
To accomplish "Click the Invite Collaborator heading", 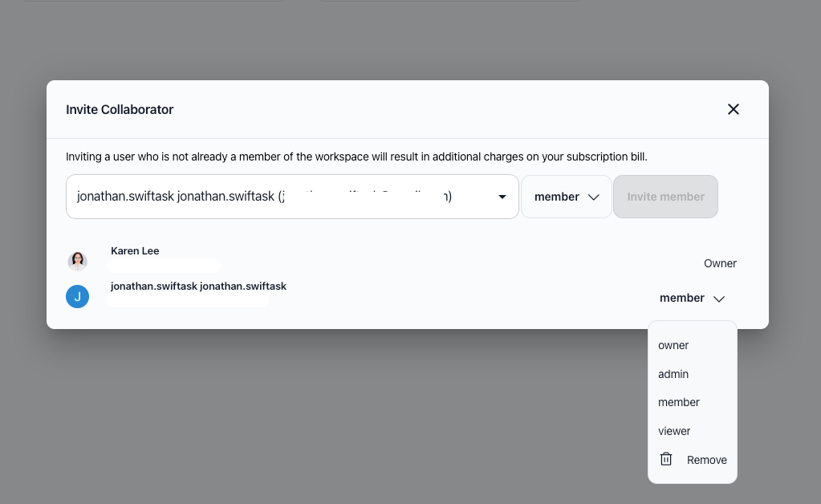I will (x=120, y=109).
